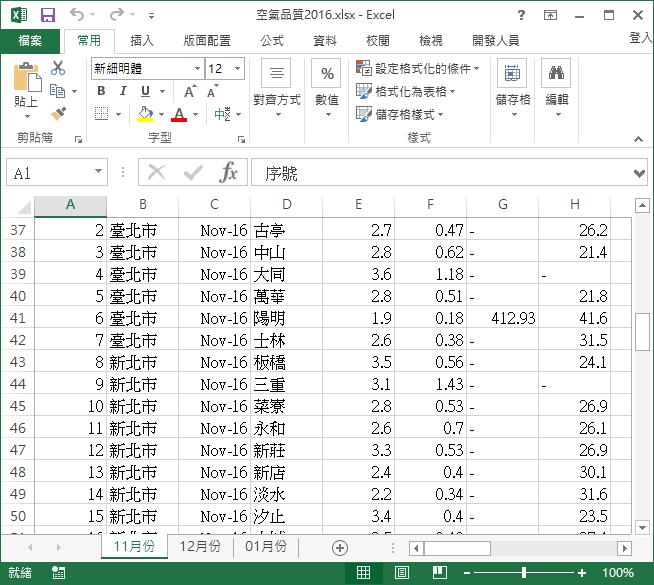Click the fx insert function icon
The height and width of the screenshot is (585, 654).
229,172
